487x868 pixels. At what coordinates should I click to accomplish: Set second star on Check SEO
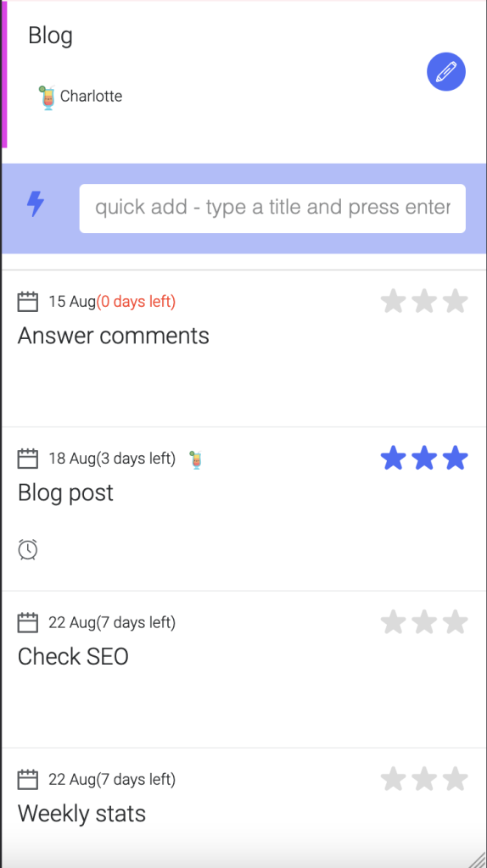click(424, 621)
